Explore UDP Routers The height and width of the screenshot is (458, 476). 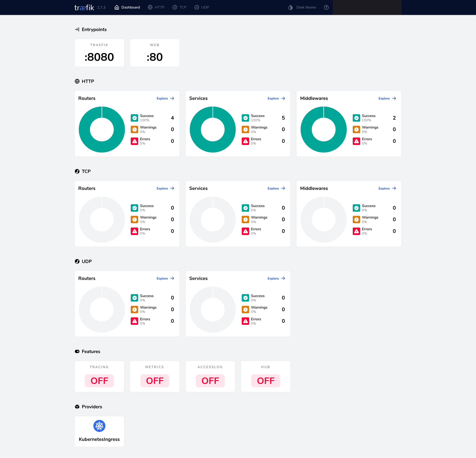165,278
